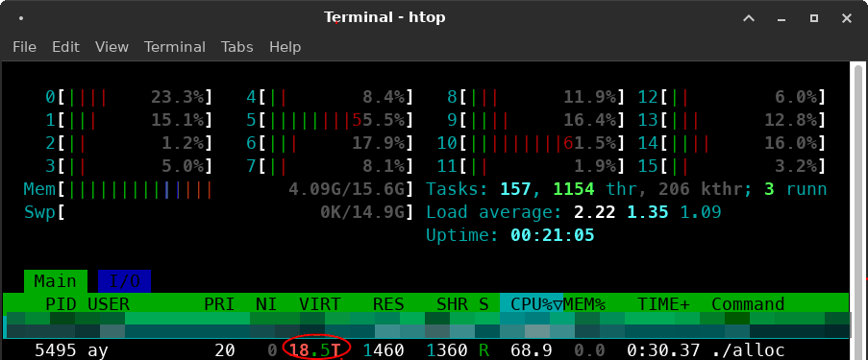
Task: Click the 68.9 CPU% value
Action: pyautogui.click(x=532, y=350)
